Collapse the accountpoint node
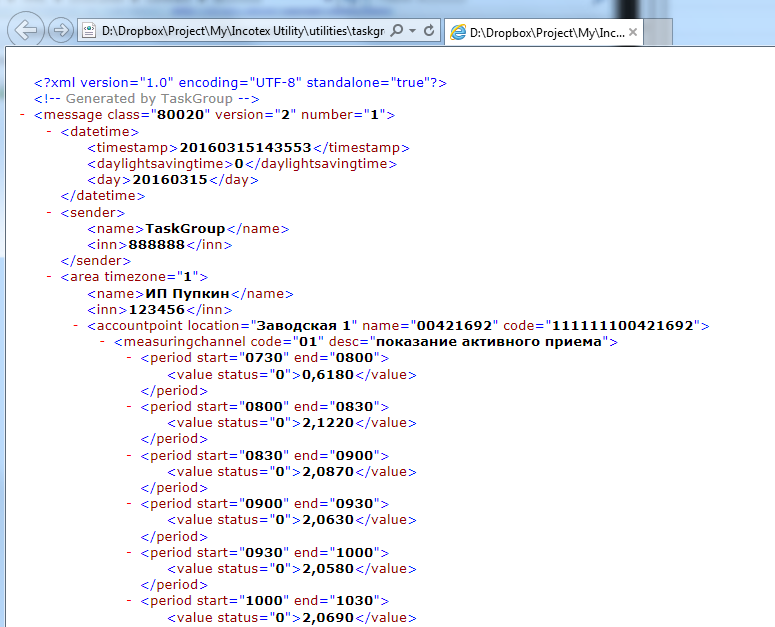775x627 pixels. point(76,326)
